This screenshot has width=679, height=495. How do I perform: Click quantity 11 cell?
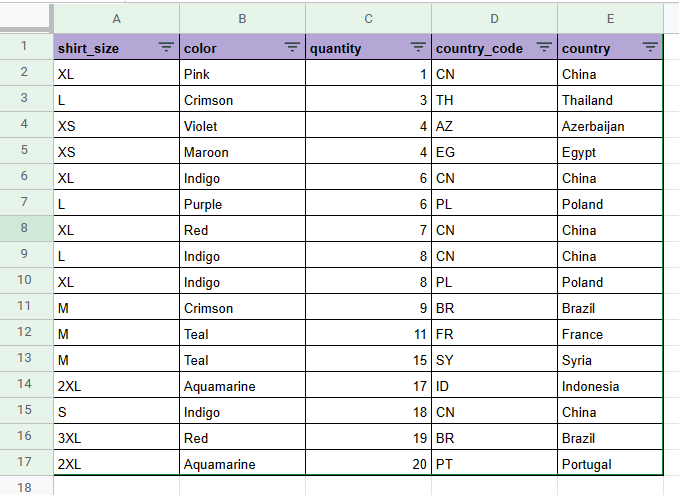click(369, 333)
